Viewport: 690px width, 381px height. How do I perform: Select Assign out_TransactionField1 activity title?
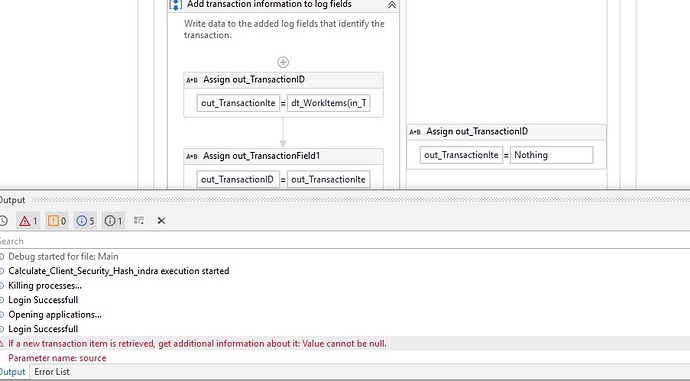tap(261, 156)
